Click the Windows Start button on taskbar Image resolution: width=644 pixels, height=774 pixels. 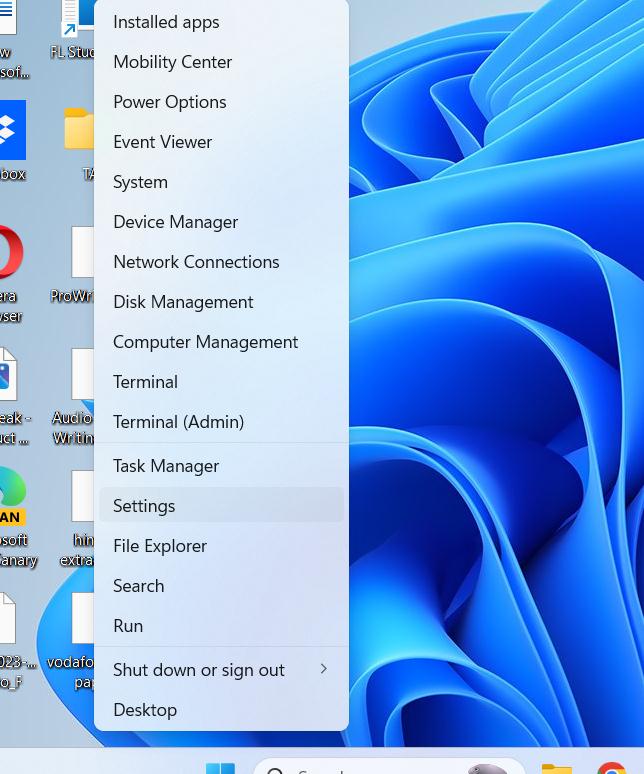click(220, 768)
